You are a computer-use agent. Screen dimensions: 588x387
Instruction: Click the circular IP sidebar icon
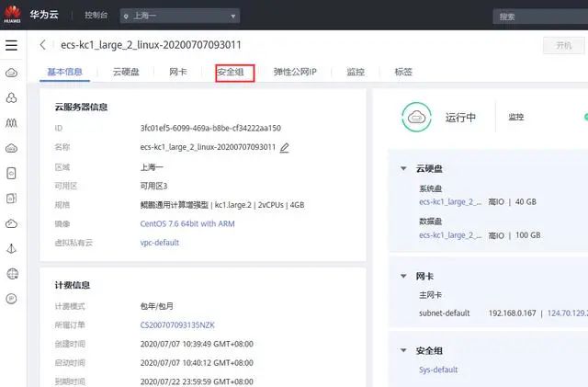tap(11, 299)
